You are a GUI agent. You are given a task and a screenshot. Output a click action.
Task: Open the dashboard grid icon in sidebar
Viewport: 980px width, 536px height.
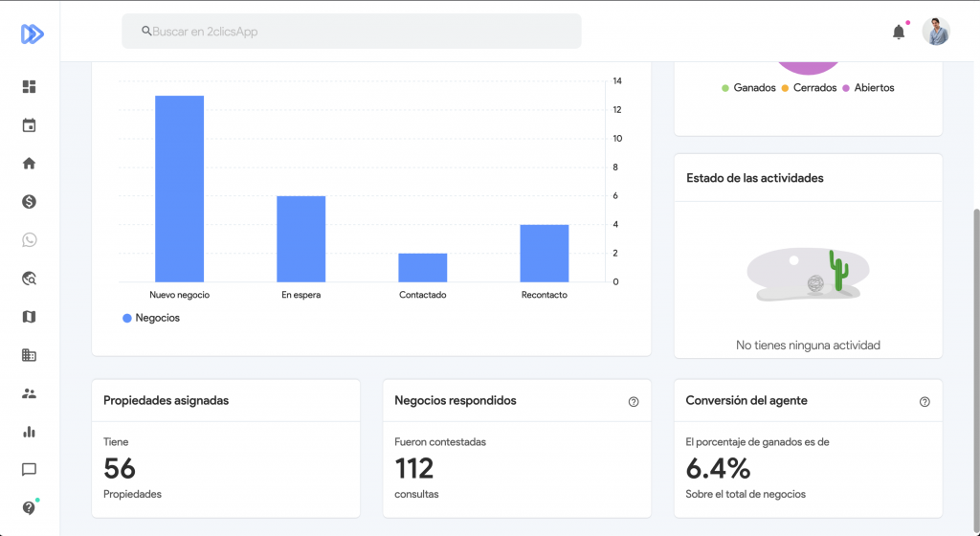pyautogui.click(x=30, y=87)
